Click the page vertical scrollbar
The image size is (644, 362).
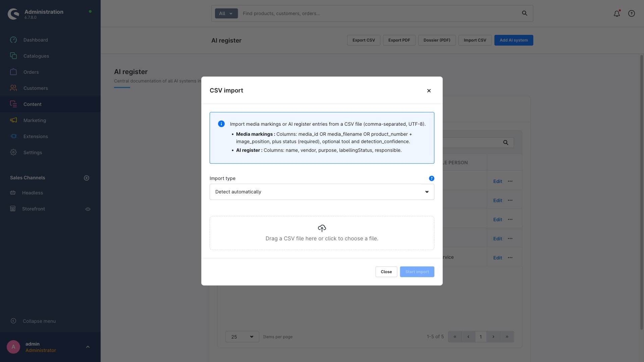642,193
